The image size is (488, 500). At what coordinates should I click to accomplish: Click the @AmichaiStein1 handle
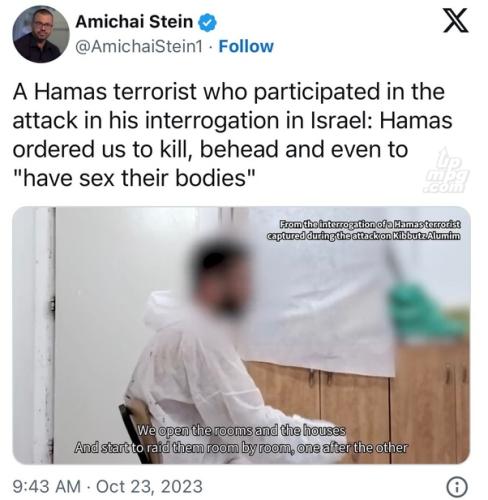pos(139,46)
